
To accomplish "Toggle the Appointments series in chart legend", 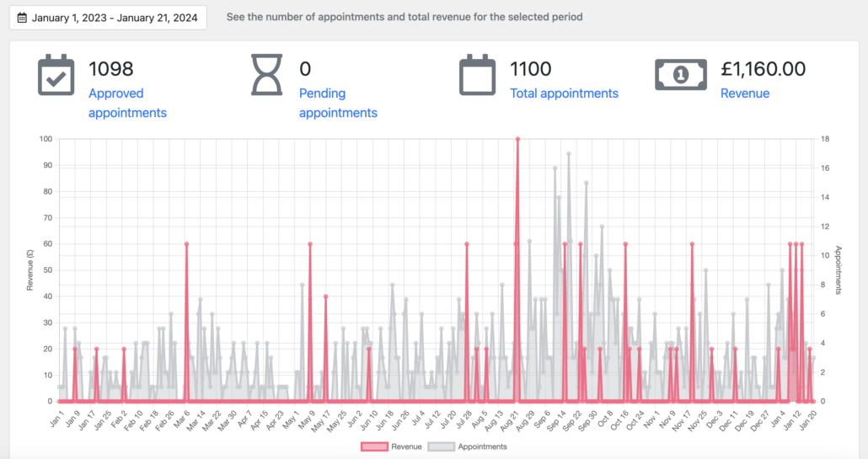I will click(468, 447).
